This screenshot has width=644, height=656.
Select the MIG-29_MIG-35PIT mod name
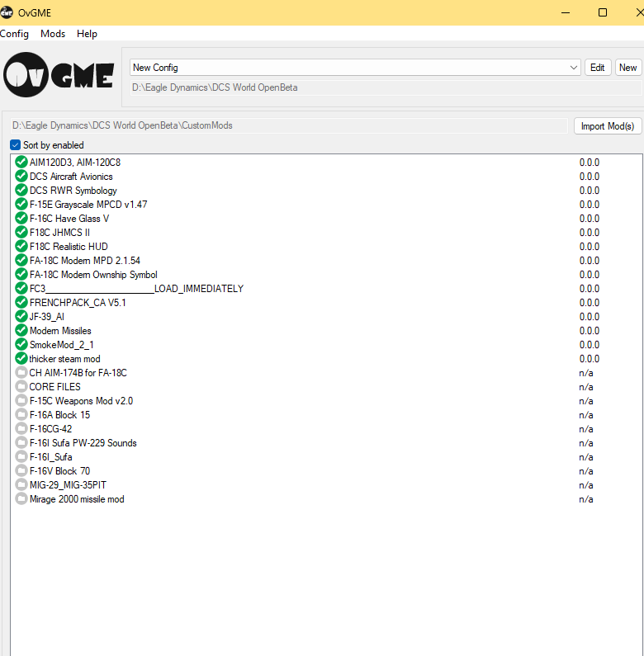(x=68, y=485)
